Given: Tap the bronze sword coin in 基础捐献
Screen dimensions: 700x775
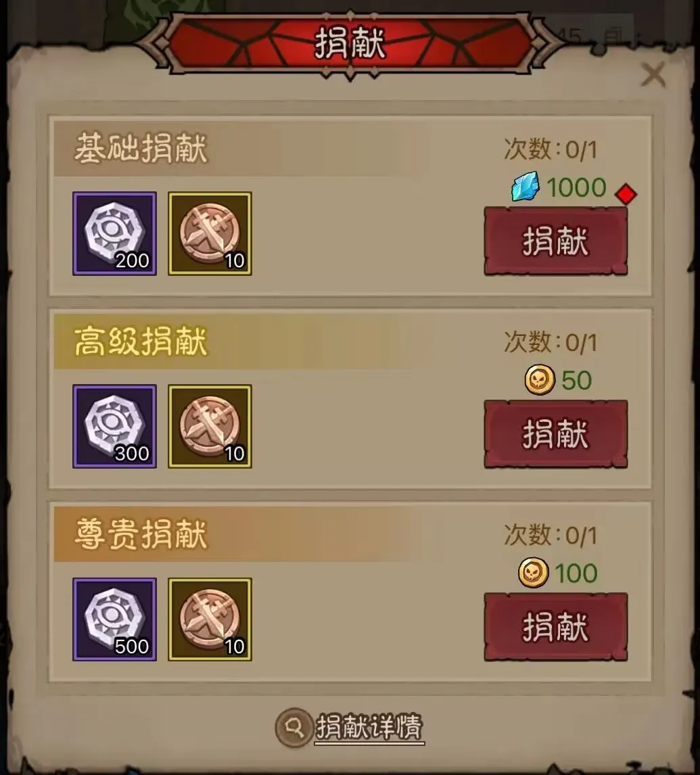Looking at the screenshot, I should click(210, 233).
